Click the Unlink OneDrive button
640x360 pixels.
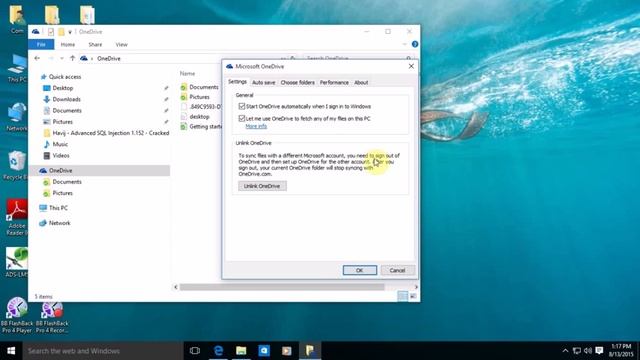(262, 186)
